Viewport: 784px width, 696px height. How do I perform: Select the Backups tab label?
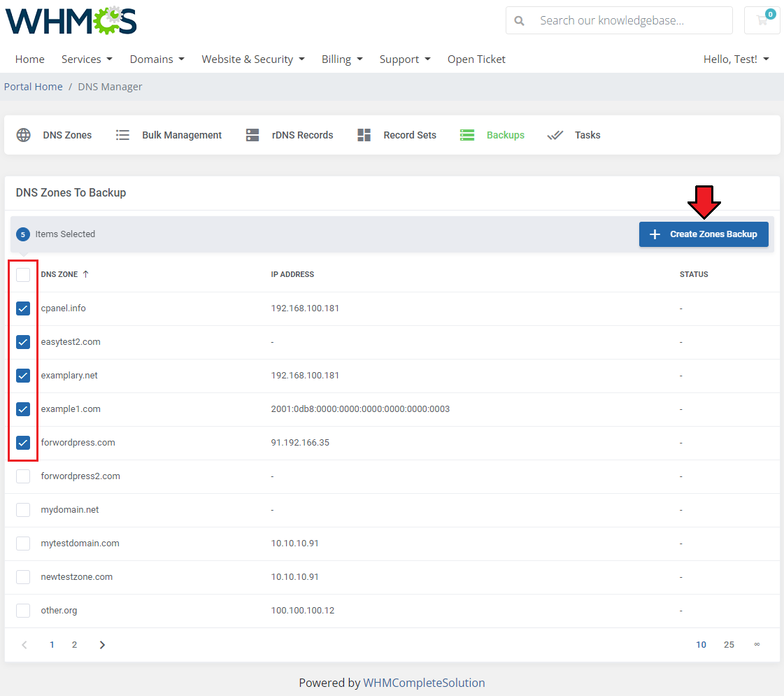pyautogui.click(x=506, y=135)
